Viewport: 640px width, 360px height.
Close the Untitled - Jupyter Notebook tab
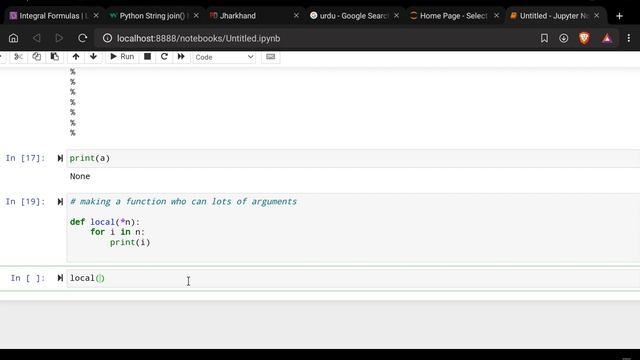(597, 16)
